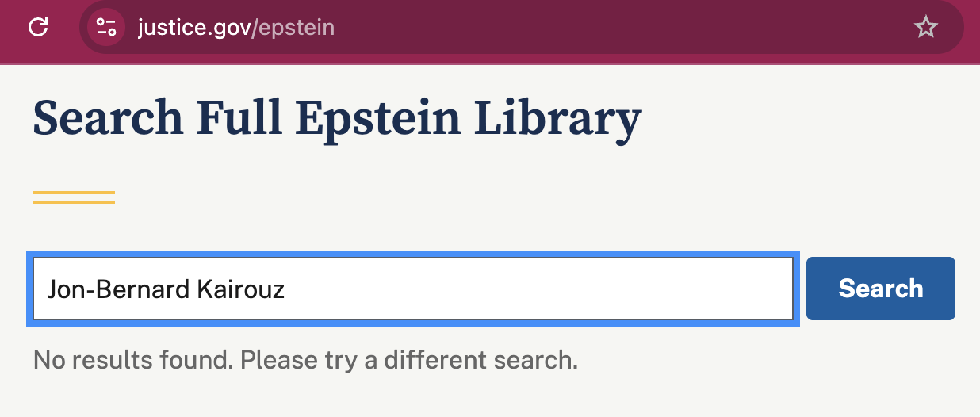Click the justice.gov domain in address bar
Viewport: 980px width, 417px height.
193,28
